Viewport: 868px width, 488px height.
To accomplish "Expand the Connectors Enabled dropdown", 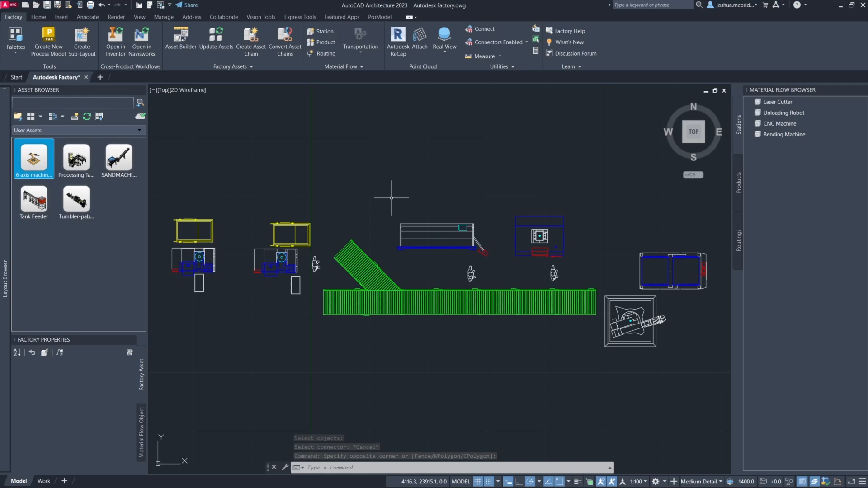I will pyautogui.click(x=527, y=42).
